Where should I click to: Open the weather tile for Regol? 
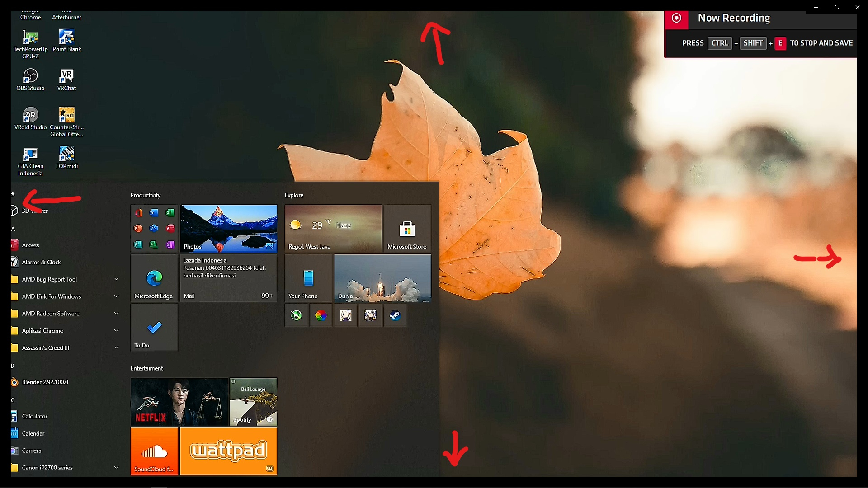point(333,229)
